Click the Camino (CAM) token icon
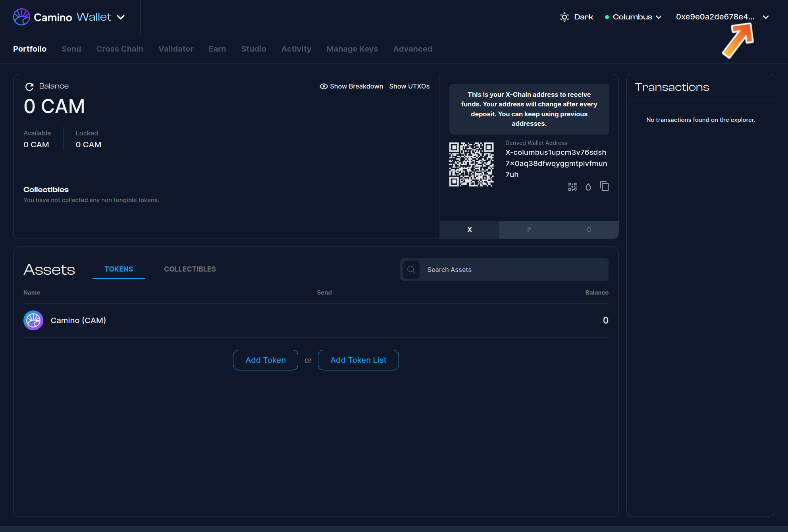788x532 pixels. pos(33,320)
